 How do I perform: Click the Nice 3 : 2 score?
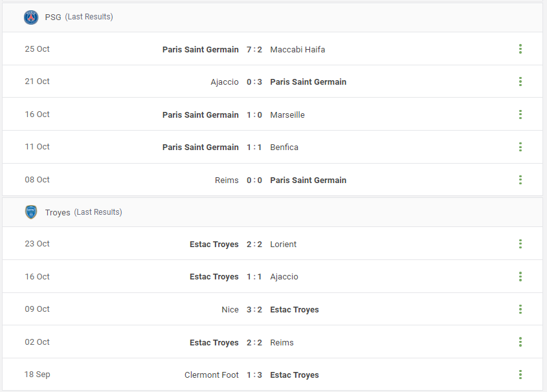[254, 309]
